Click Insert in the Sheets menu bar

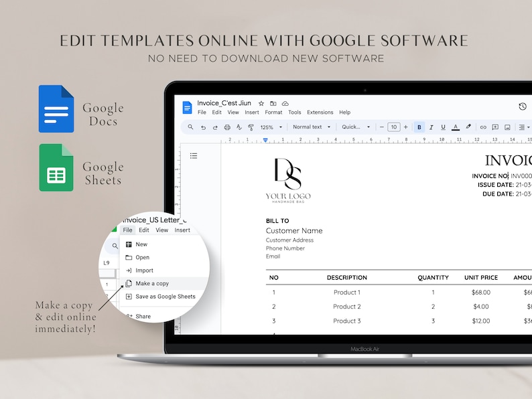182,230
